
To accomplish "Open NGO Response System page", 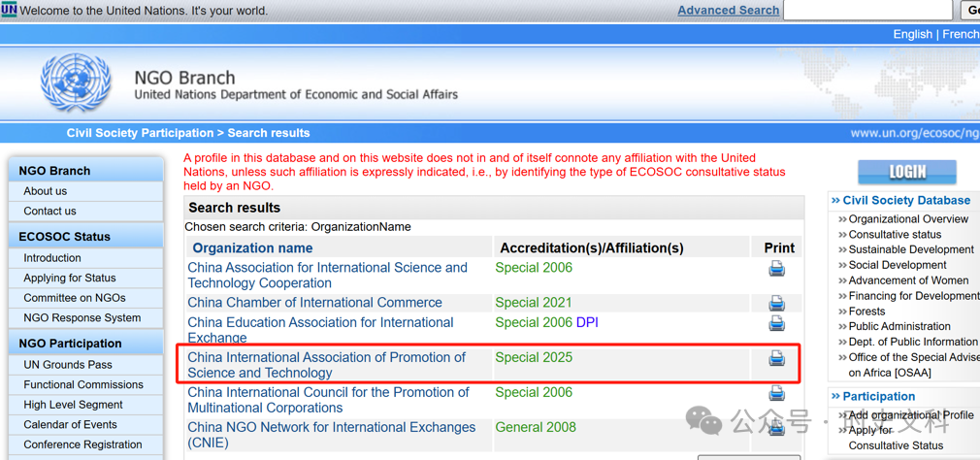I will (x=82, y=318).
